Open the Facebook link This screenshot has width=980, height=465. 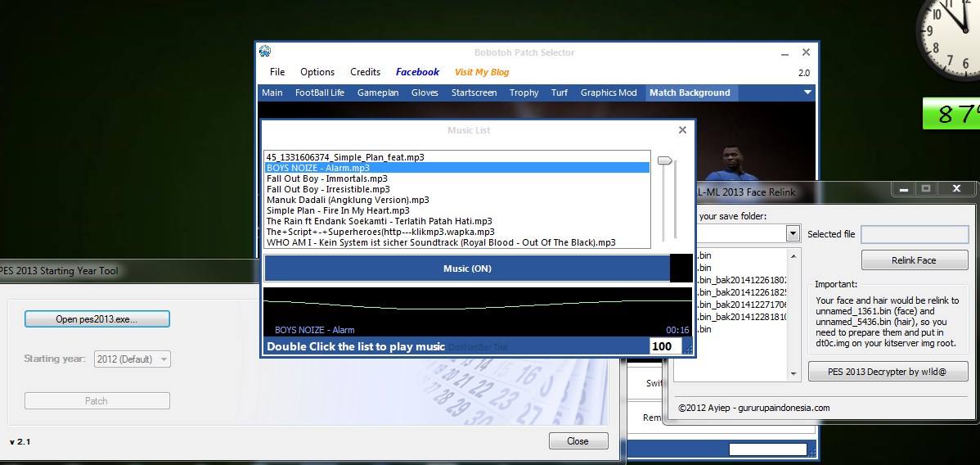coord(417,72)
